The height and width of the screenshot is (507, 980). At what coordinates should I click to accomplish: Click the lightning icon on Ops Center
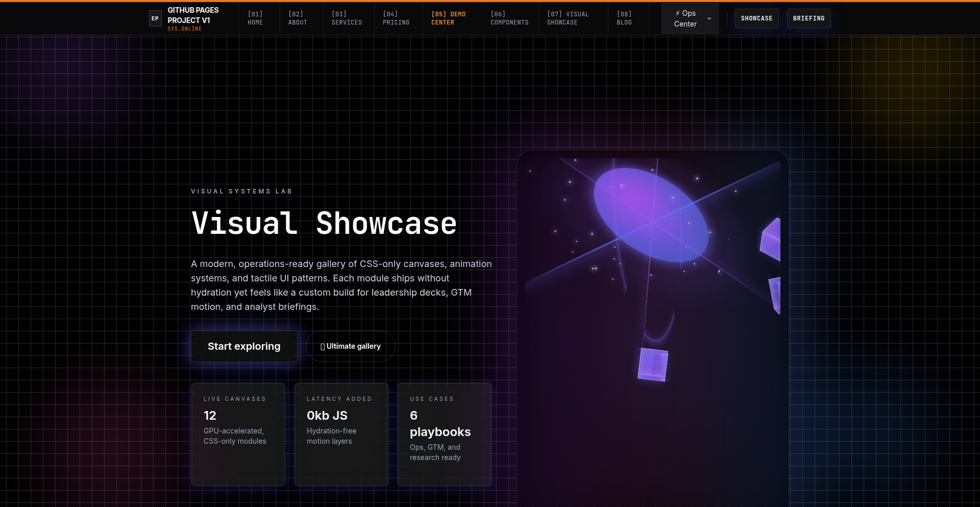(x=677, y=13)
